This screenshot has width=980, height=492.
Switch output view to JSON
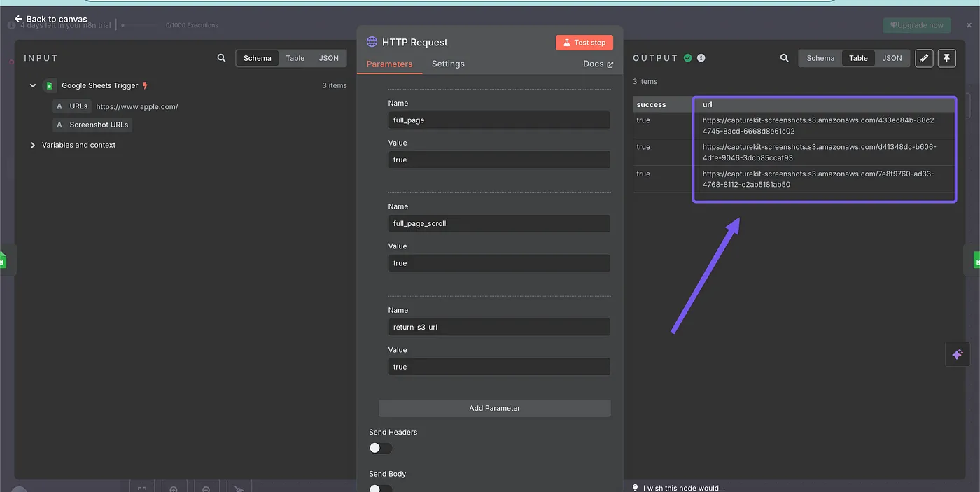[892, 58]
